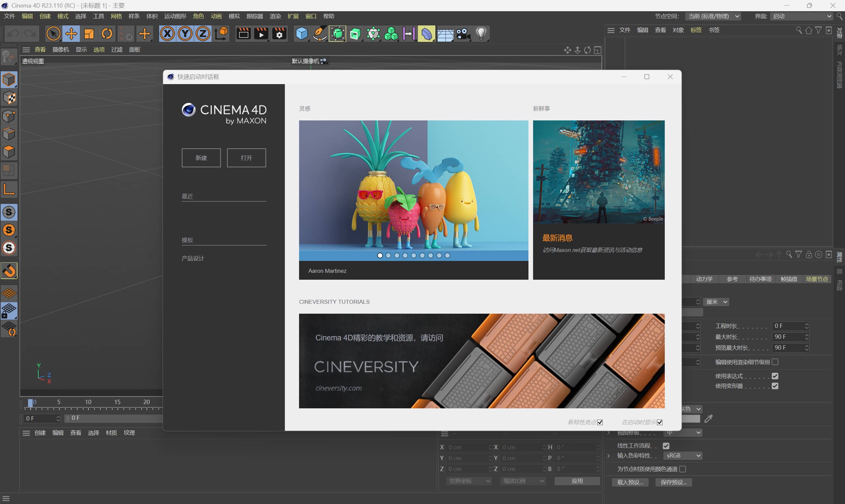The width and height of the screenshot is (845, 504).
Task: Activate the Rotate tool
Action: (107, 34)
